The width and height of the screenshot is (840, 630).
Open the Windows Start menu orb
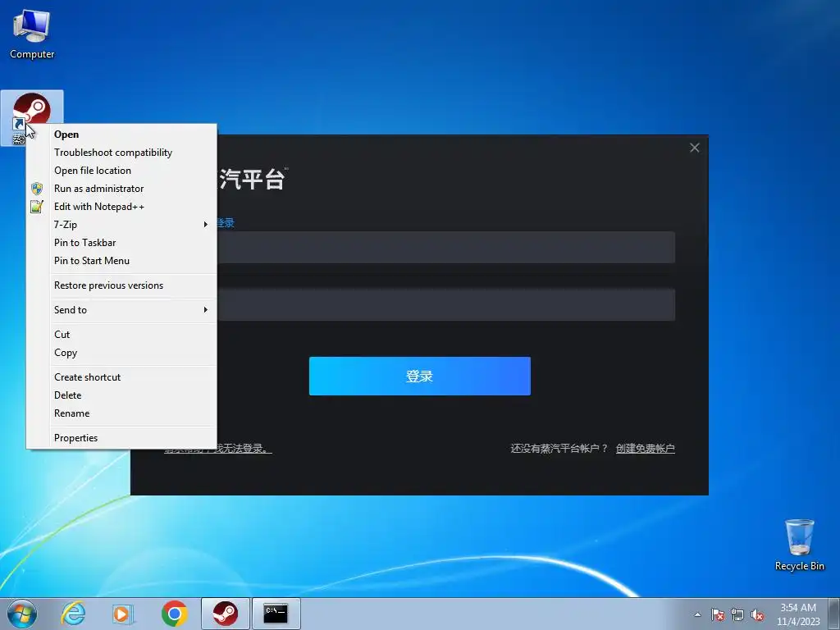point(22,614)
